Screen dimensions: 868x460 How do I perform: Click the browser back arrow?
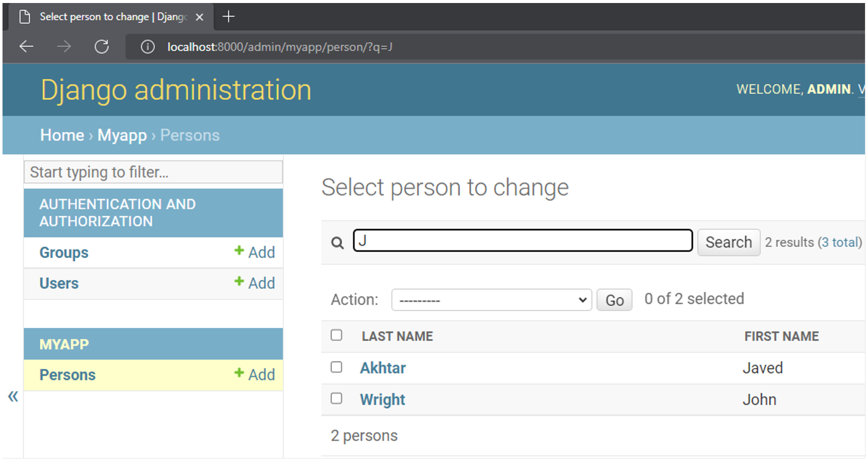click(26, 47)
